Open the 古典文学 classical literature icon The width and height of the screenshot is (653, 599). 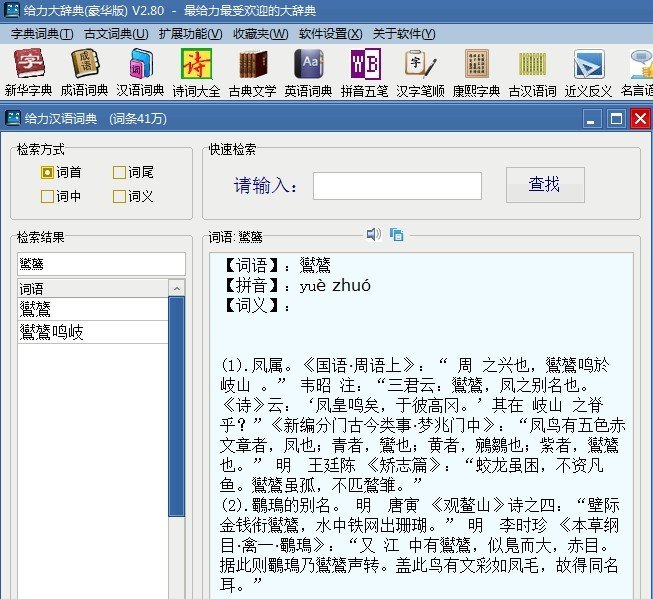[x=252, y=72]
